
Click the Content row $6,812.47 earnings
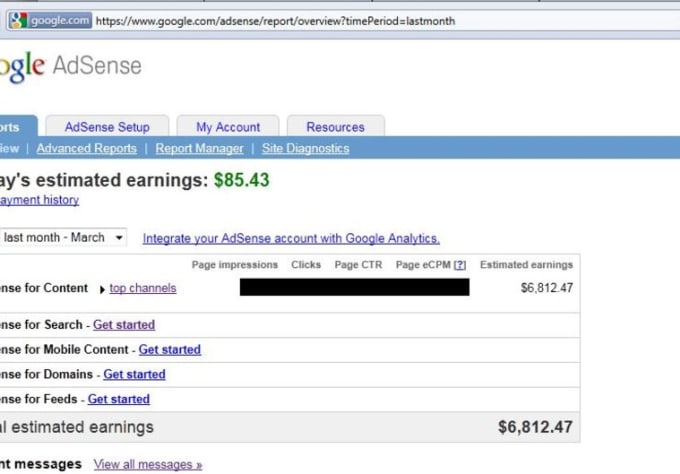coord(546,288)
